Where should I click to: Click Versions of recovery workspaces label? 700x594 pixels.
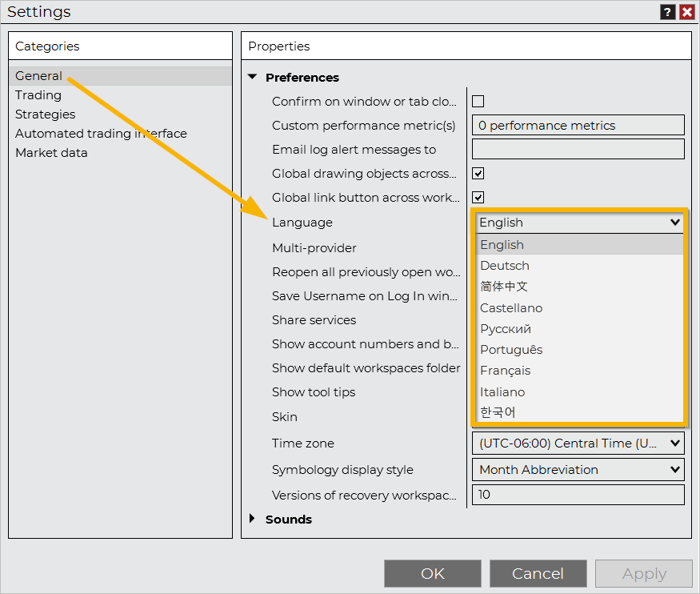coord(364,496)
